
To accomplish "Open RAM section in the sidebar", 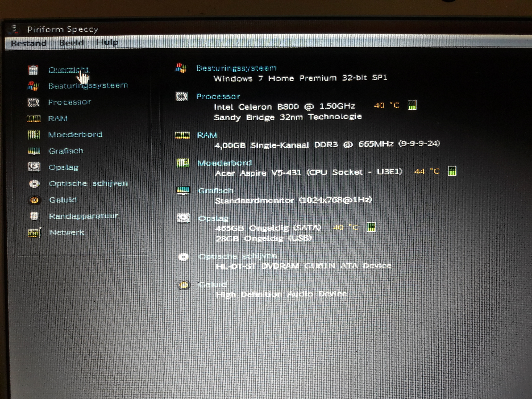I will (58, 118).
